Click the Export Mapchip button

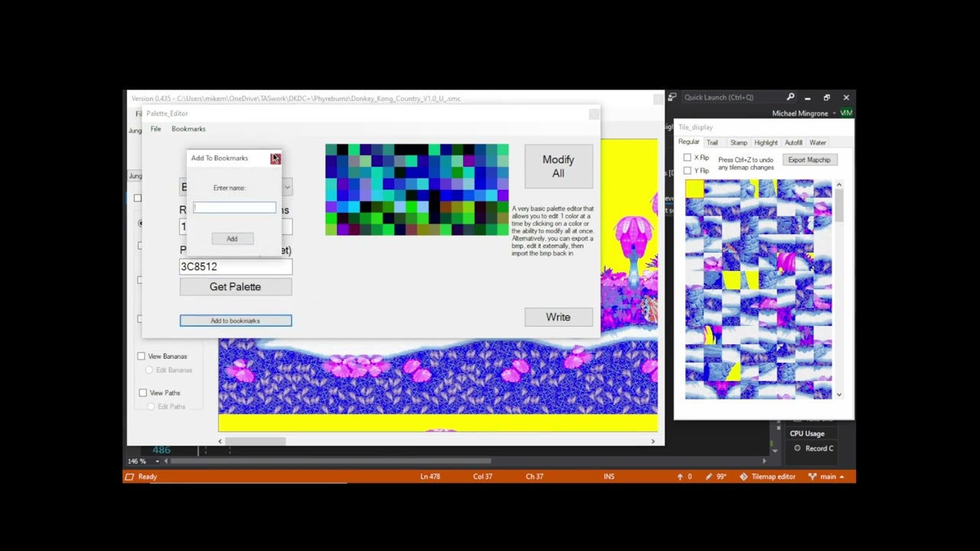pos(809,160)
